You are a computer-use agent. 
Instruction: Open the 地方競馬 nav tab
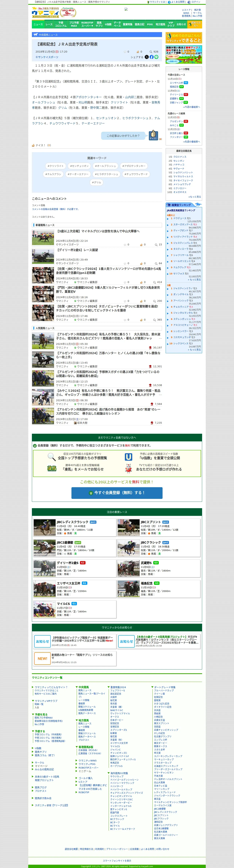[x=160, y=24]
